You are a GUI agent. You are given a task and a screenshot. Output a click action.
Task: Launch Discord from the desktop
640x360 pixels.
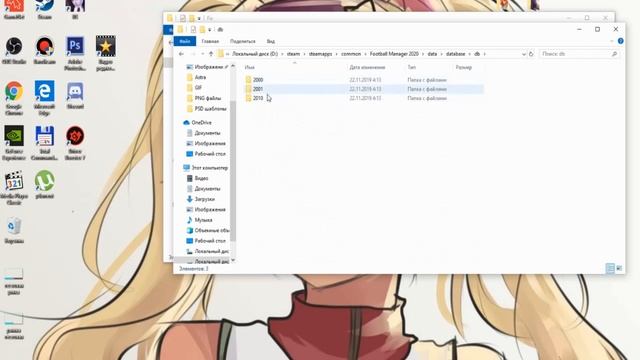pos(75,95)
